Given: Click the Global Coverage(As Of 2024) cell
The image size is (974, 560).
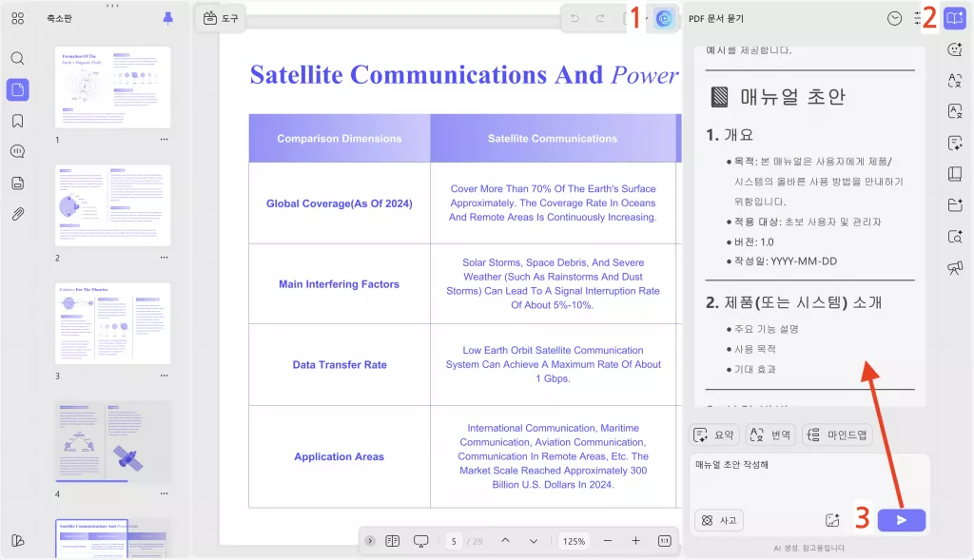Looking at the screenshot, I should coord(340,203).
